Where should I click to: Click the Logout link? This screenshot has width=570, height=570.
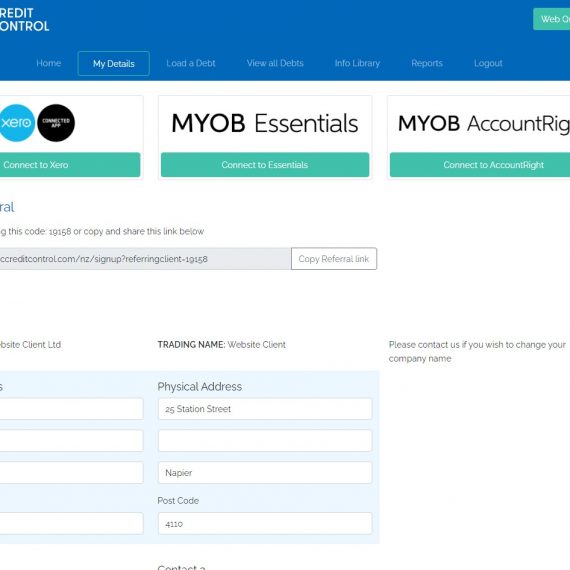pos(488,63)
